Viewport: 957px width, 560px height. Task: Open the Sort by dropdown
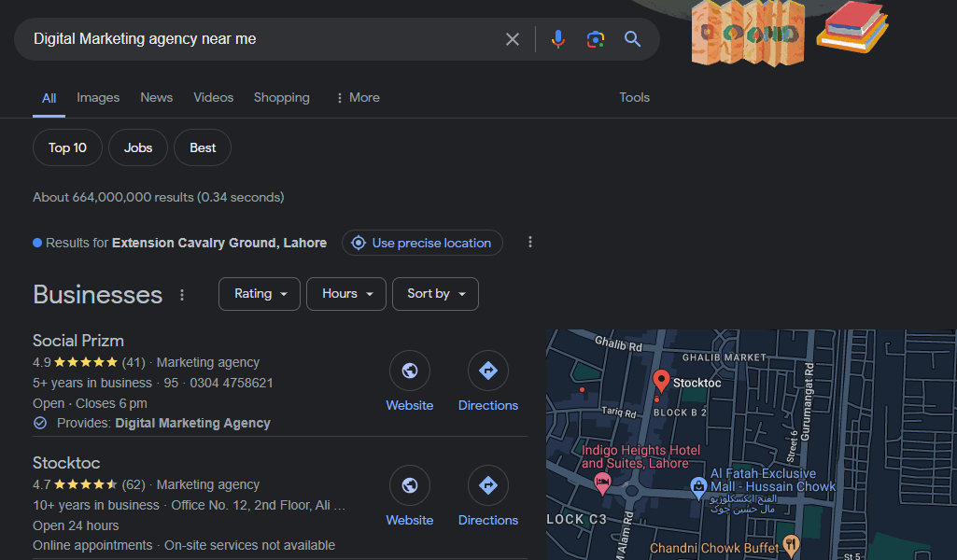(x=435, y=294)
